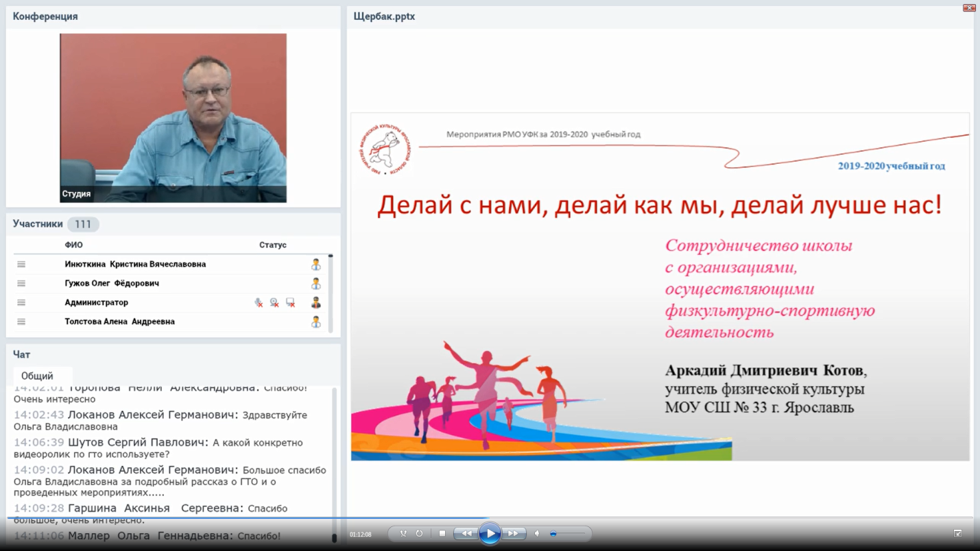Click the repeat/loop icon in the player

click(x=419, y=533)
